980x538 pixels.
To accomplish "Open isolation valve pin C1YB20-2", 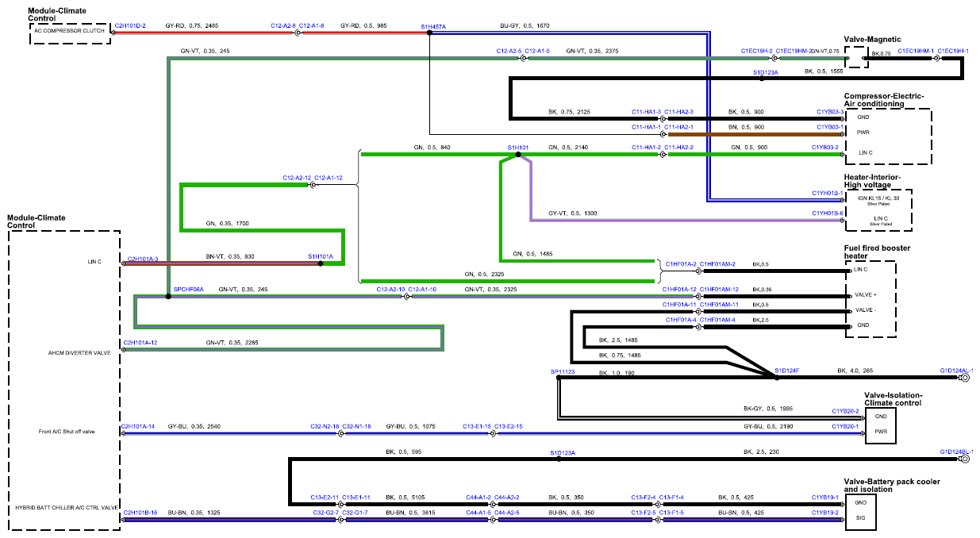I will click(846, 411).
